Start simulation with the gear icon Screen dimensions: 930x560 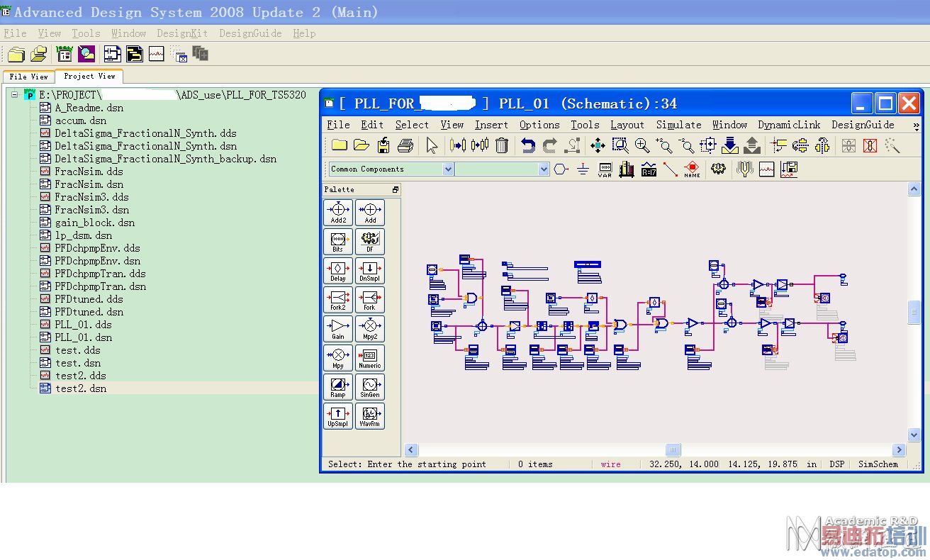718,169
